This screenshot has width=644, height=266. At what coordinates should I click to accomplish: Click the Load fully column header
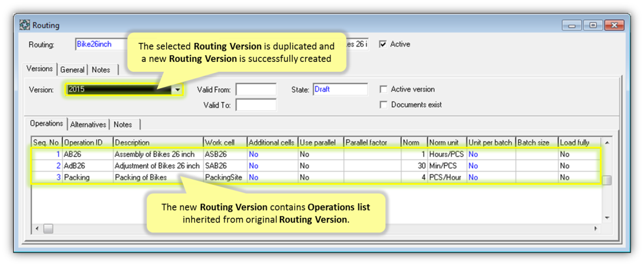[x=579, y=142]
